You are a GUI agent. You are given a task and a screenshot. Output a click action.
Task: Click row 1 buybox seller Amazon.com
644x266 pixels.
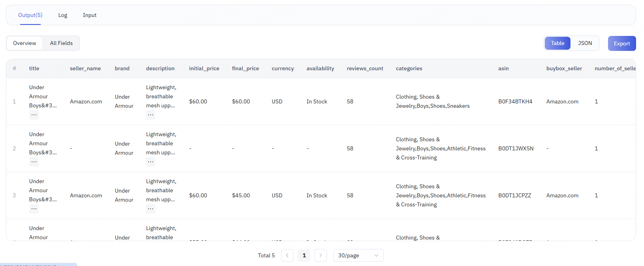point(562,101)
